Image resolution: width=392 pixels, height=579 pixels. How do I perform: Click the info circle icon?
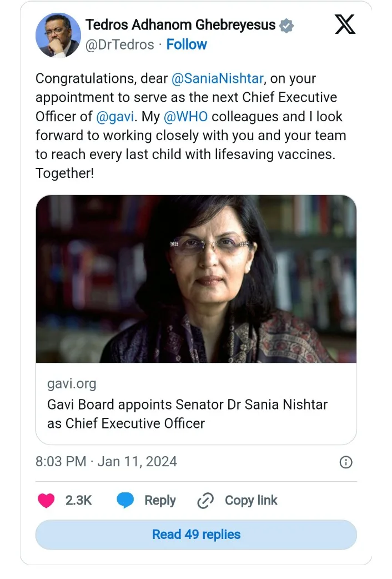345,462
